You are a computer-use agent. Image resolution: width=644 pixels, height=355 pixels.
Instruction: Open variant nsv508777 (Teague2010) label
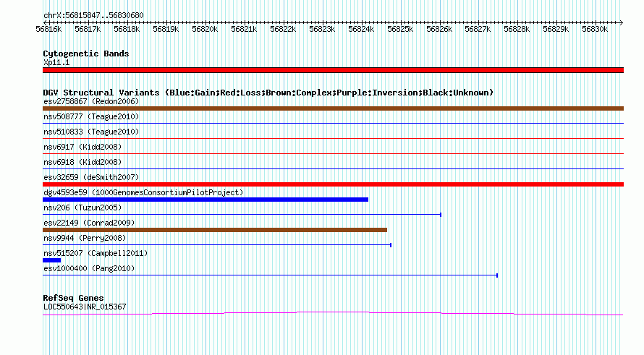(x=91, y=116)
